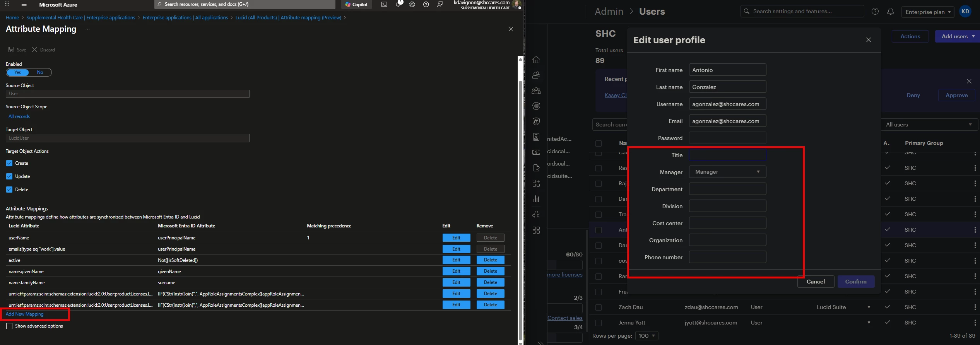Open the Manager dropdown in Edit user profile
The image size is (980, 345).
(x=727, y=172)
